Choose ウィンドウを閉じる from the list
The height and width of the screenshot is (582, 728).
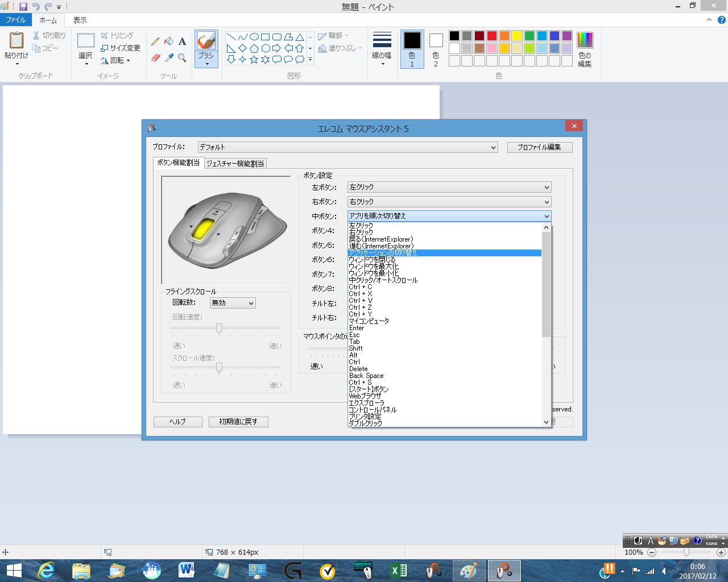tap(372, 260)
